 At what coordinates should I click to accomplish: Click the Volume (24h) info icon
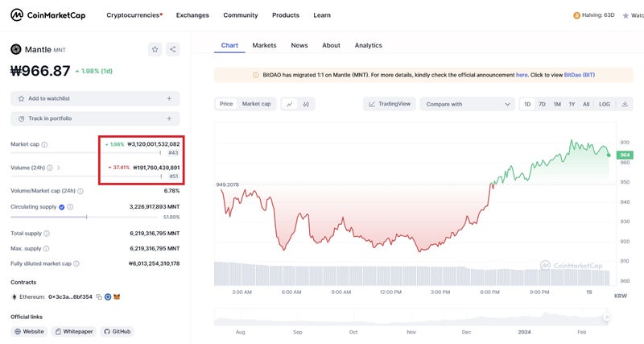pyautogui.click(x=49, y=168)
